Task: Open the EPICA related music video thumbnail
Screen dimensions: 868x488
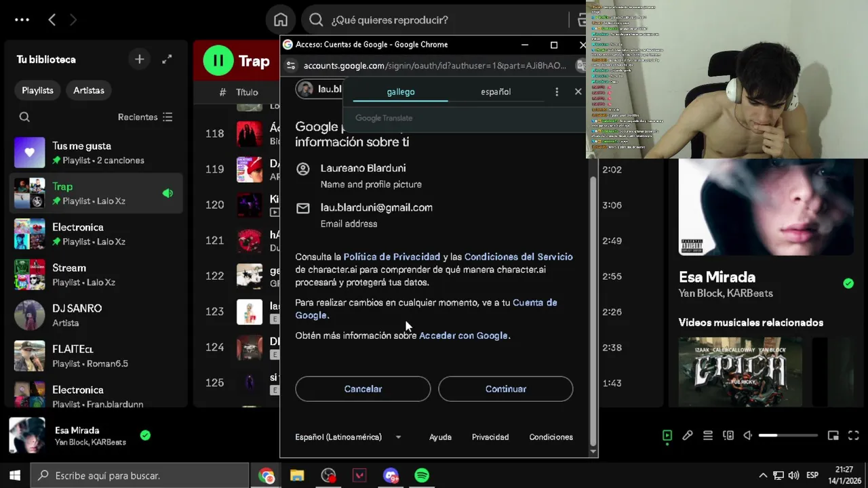Action: click(740, 371)
